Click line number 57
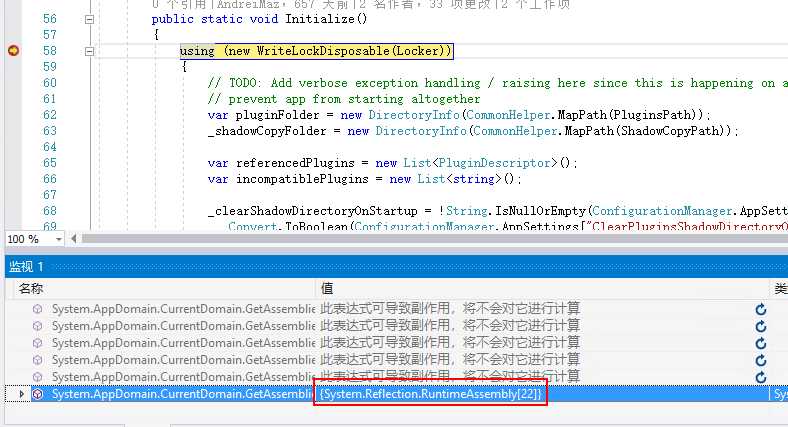Screen dimensions: 788x427 click(50, 35)
